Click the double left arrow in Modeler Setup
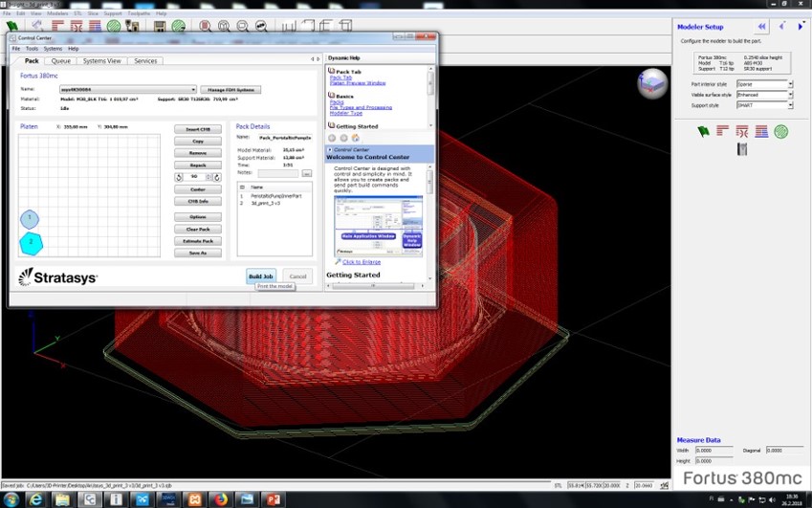The width and height of the screenshot is (812, 508). [761, 27]
